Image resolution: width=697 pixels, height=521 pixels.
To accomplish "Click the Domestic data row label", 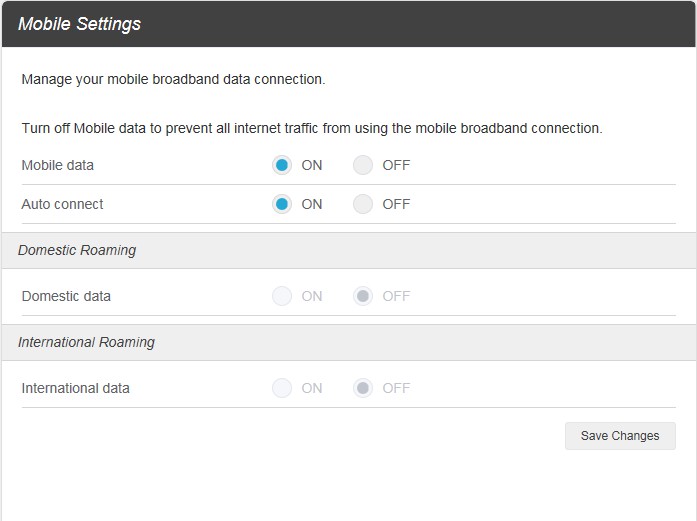I will [66, 296].
